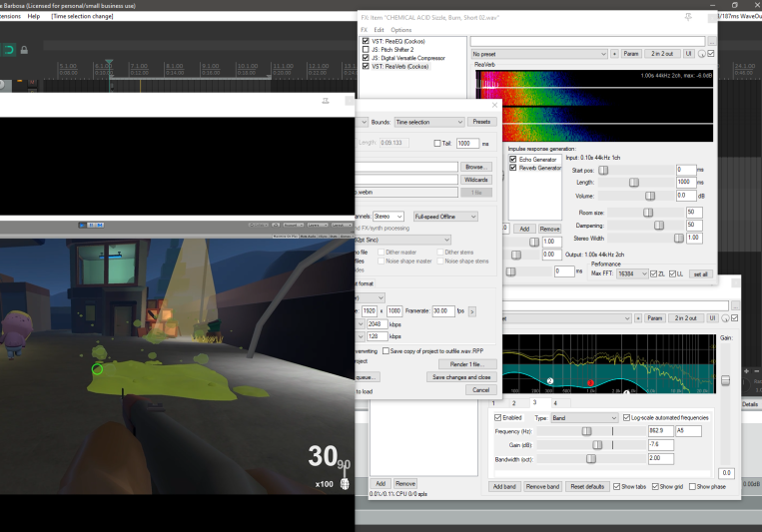Open the Bounds Time selection dropdown
The height and width of the screenshot is (532, 762).
429,122
